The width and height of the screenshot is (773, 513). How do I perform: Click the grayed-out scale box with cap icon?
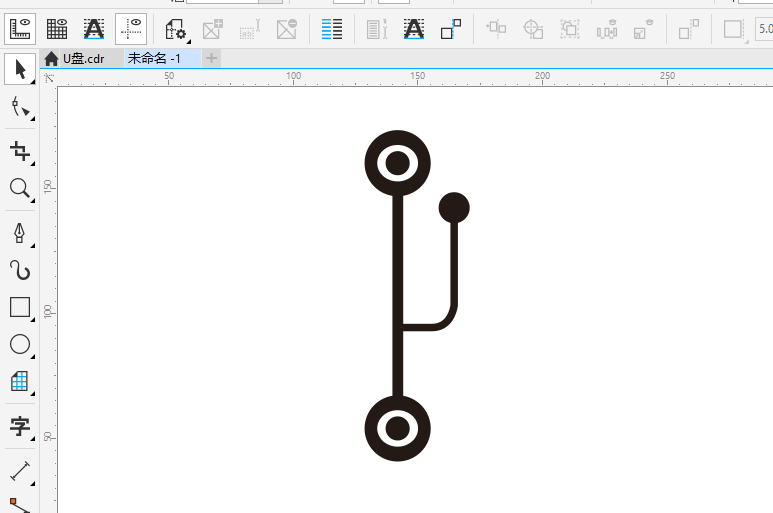click(643, 30)
